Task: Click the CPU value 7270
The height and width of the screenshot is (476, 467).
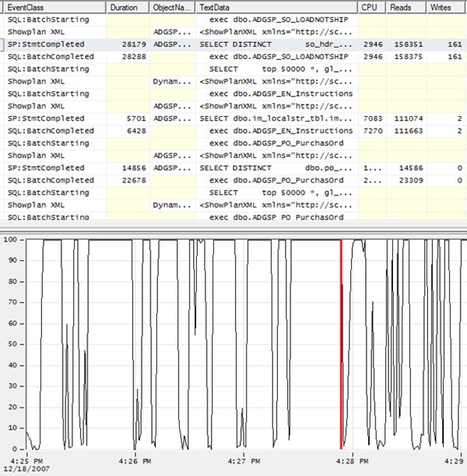Action: (373, 131)
